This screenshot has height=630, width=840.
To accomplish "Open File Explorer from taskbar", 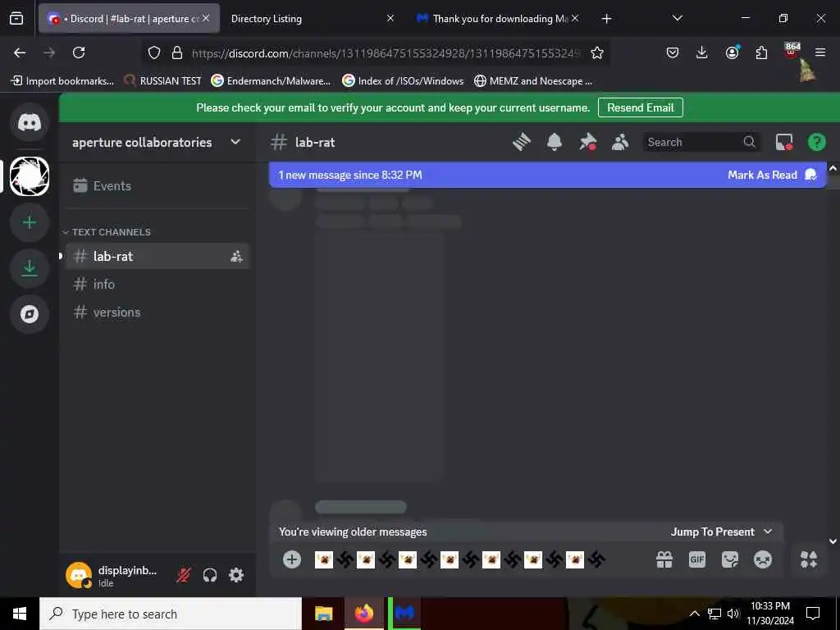I will tap(323, 614).
